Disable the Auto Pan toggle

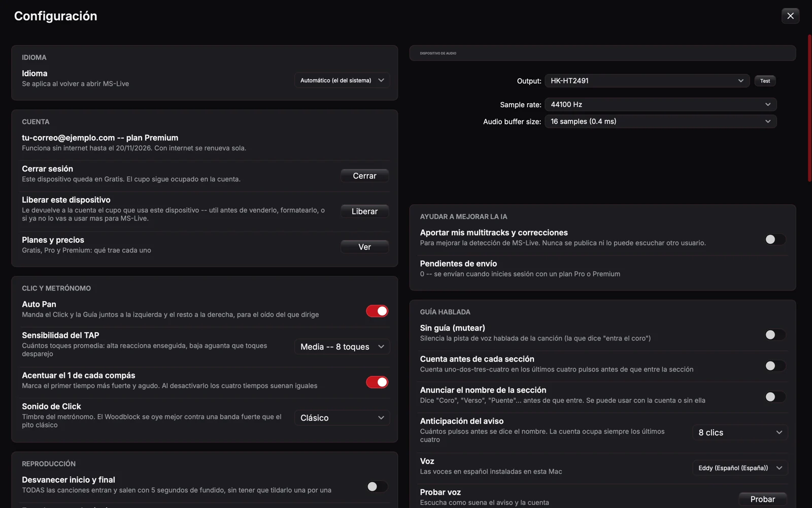pos(377,311)
